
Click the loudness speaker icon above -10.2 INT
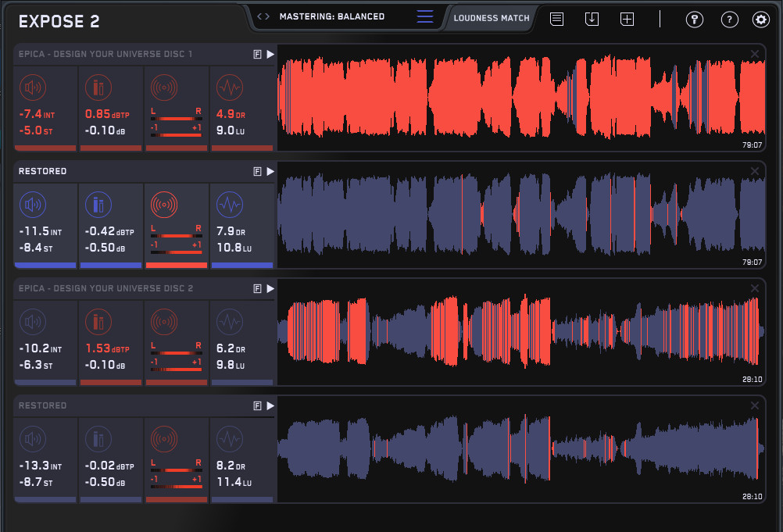33,322
